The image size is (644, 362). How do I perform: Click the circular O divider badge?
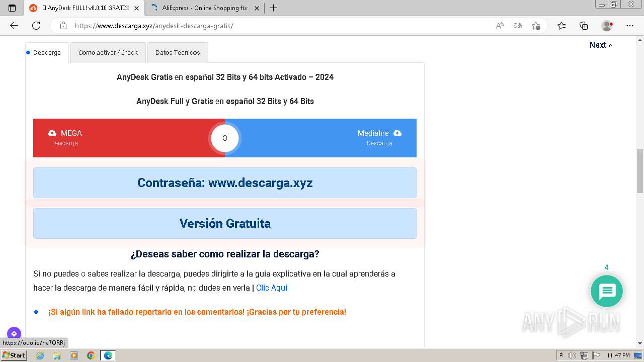coord(225,138)
